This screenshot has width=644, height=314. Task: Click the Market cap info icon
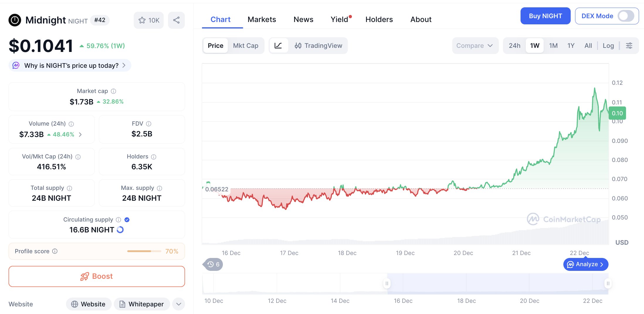113,91
